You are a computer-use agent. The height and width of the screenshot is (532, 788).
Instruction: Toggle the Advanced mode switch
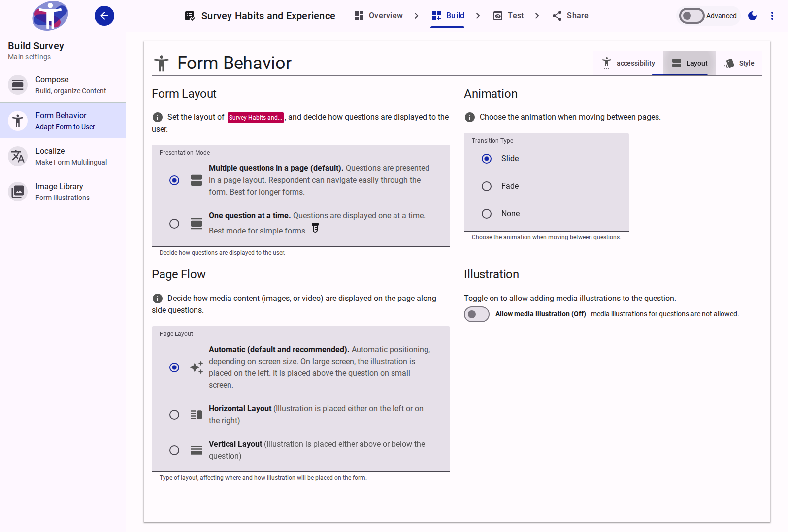[x=691, y=16]
